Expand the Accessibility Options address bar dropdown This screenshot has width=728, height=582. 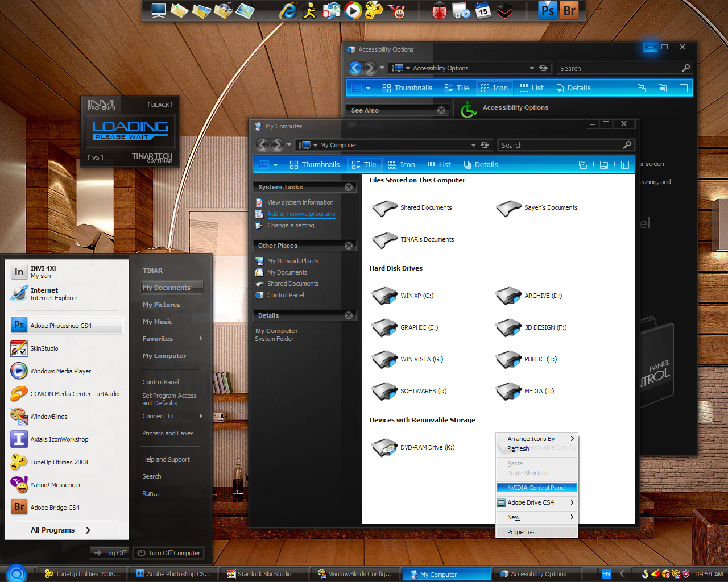(532, 68)
